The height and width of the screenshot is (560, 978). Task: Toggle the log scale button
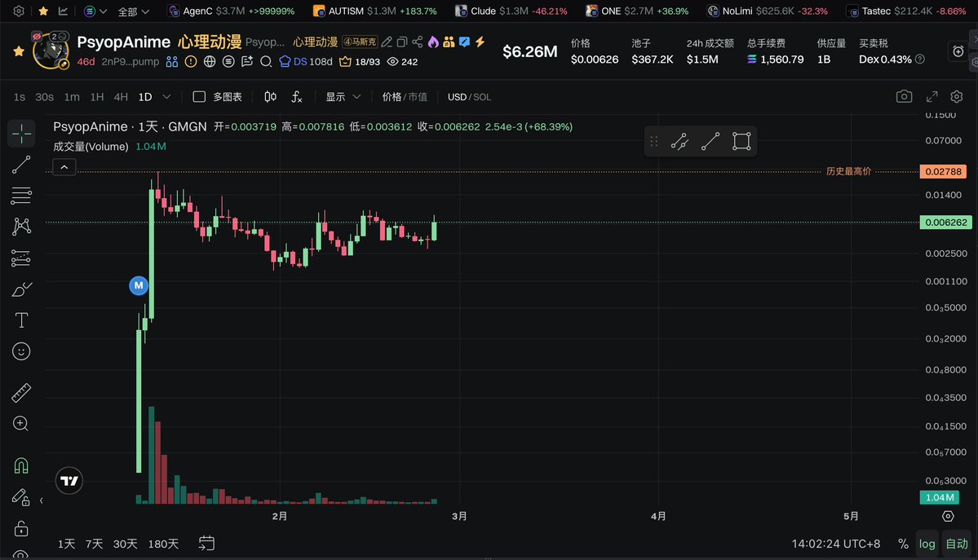click(x=927, y=544)
